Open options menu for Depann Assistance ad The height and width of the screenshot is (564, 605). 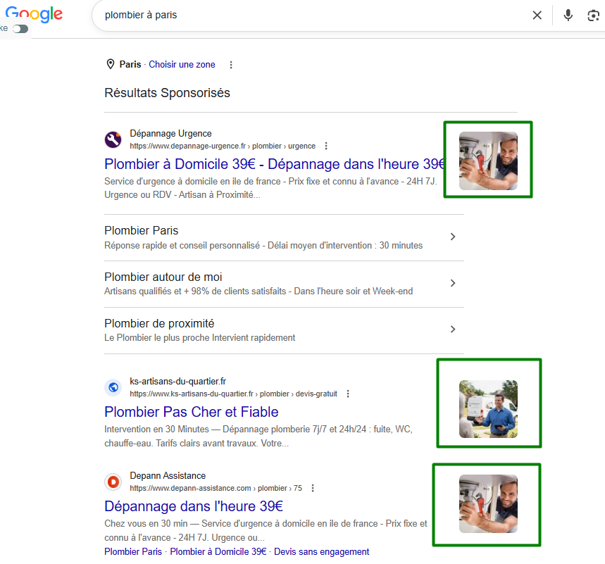313,488
